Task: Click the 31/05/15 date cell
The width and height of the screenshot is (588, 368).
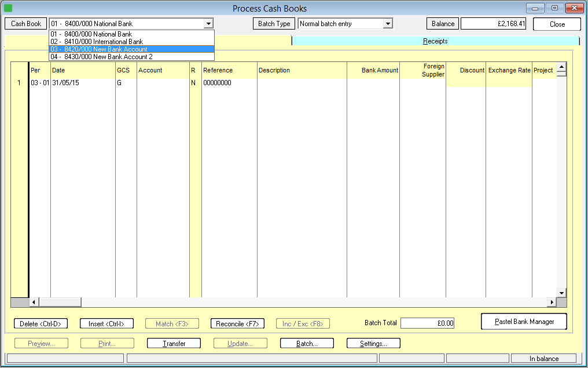Action: pos(83,83)
